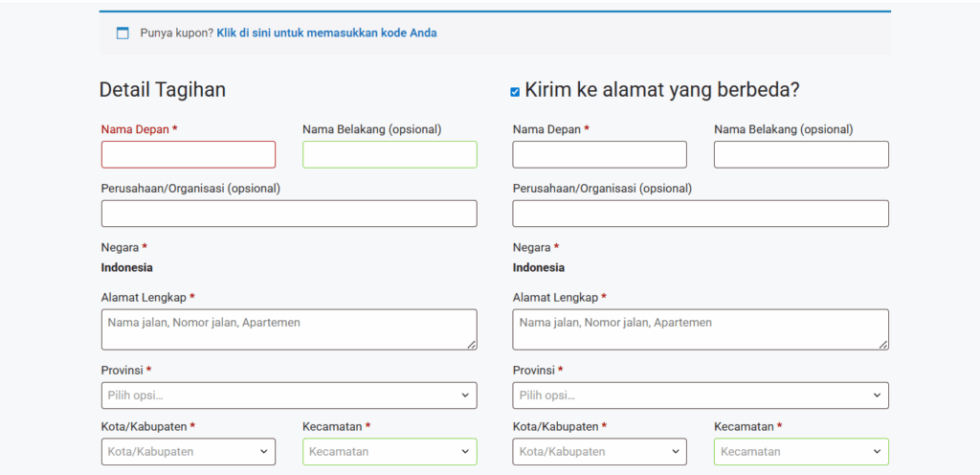The width and height of the screenshot is (980, 475).
Task: Click the coupon window icon
Action: (x=122, y=34)
